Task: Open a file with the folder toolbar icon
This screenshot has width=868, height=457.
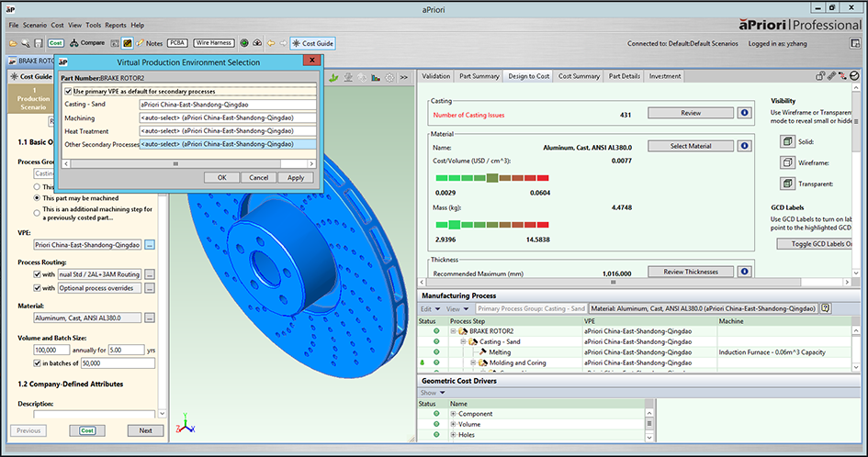Action: (13, 43)
